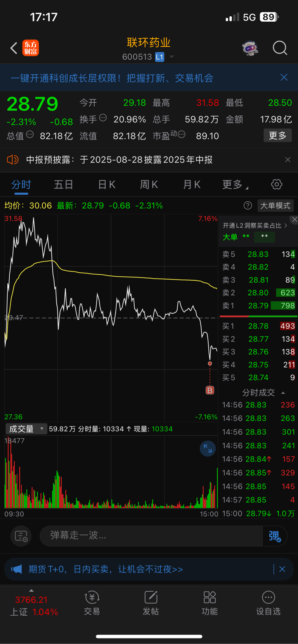Close the 期货T+0 ad banner
The height and width of the screenshot is (644, 298).
tap(282, 569)
